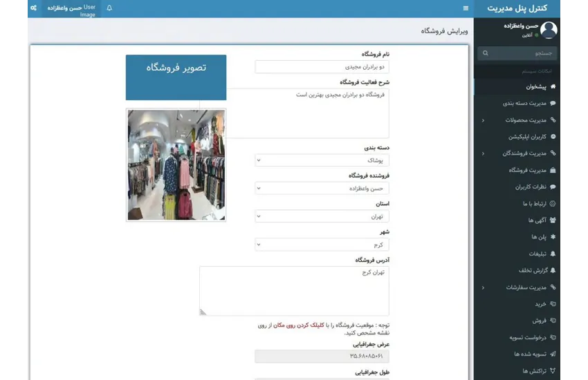
Task: Click the جستجو search box in sidebar
Action: point(517,53)
